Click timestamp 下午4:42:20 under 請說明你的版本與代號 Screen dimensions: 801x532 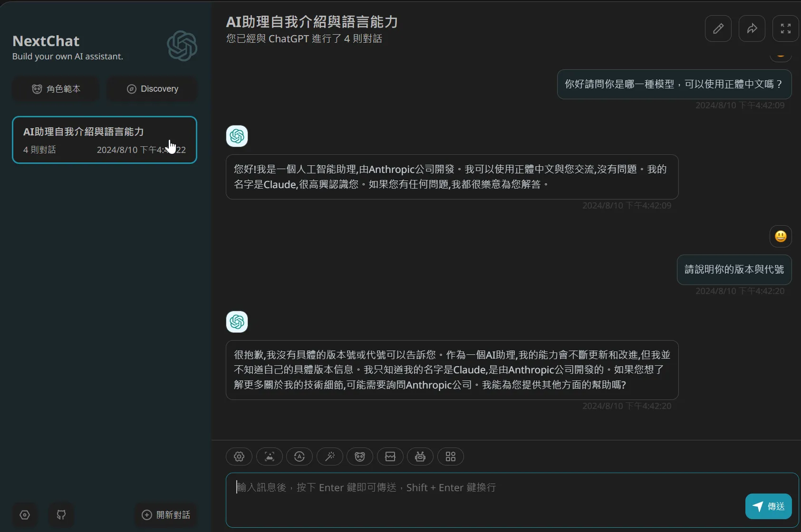(x=740, y=291)
